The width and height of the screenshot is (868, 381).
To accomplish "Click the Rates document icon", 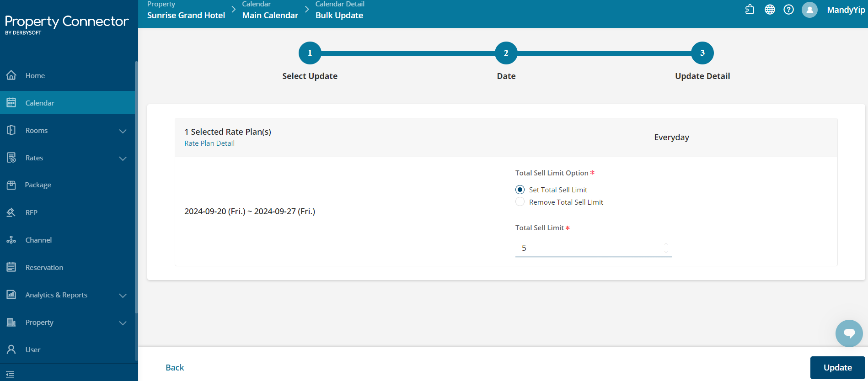I will (11, 158).
